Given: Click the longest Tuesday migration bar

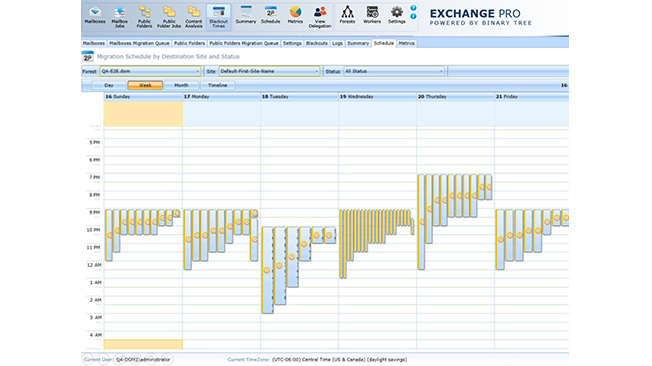Looking at the screenshot, I should click(x=267, y=270).
